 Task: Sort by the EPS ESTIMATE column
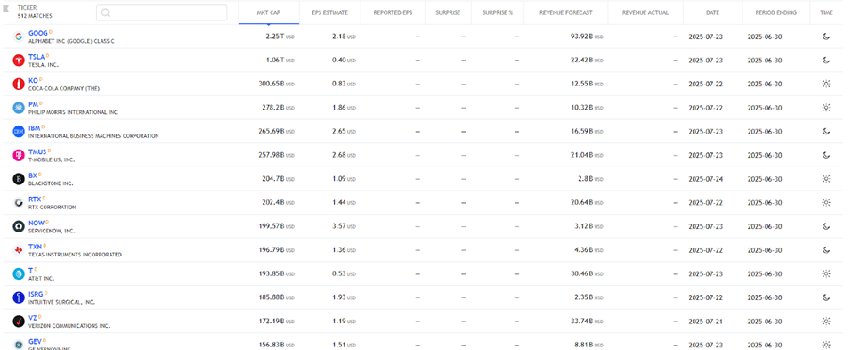point(330,12)
